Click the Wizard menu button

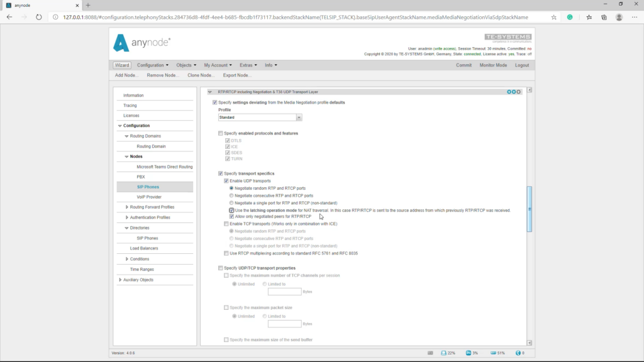point(122,65)
